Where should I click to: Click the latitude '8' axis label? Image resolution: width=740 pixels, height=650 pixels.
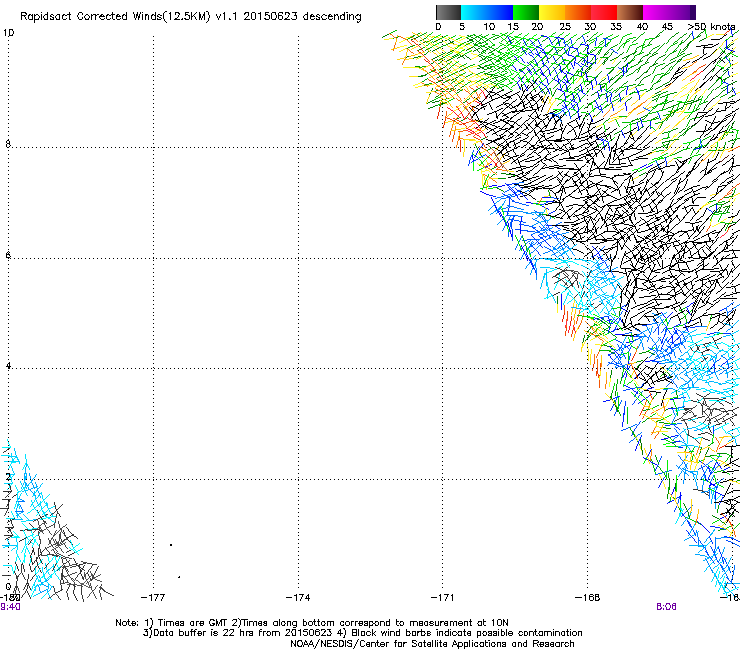[x=8, y=144]
